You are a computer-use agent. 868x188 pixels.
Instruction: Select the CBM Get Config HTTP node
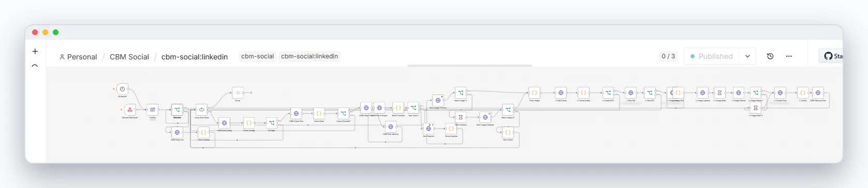[x=224, y=123]
